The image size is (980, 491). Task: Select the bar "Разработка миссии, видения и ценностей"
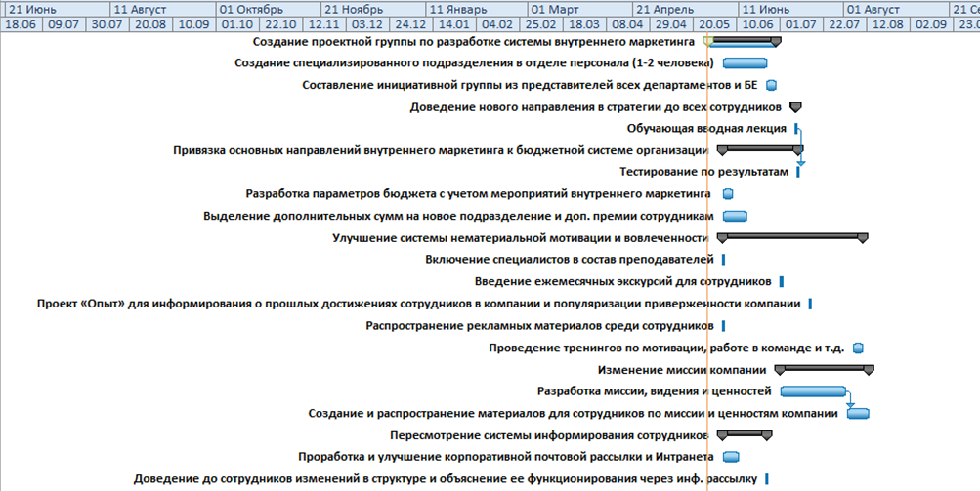[812, 390]
